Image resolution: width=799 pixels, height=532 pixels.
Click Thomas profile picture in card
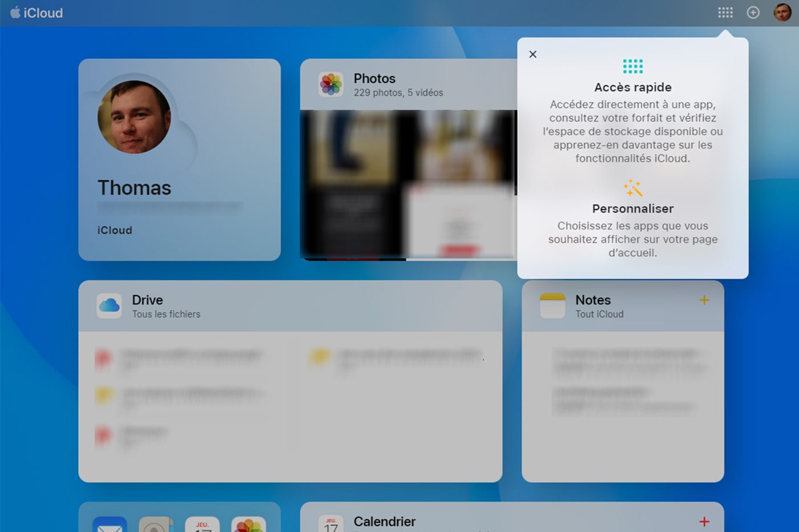[x=134, y=117]
